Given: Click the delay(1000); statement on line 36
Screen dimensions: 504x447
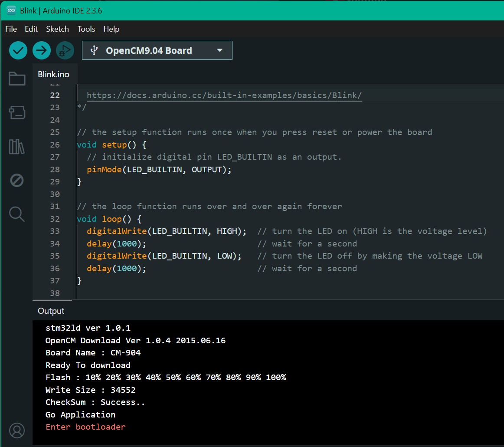Looking at the screenshot, I should click(x=116, y=269).
